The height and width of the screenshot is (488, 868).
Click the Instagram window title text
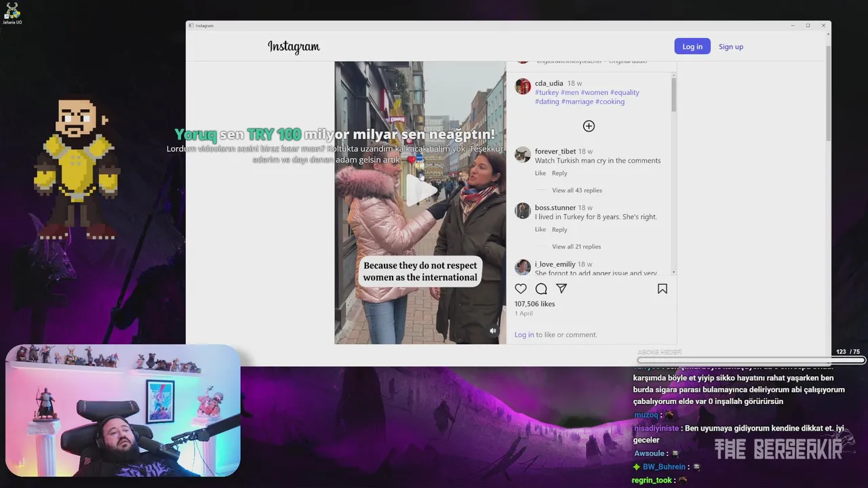click(205, 26)
